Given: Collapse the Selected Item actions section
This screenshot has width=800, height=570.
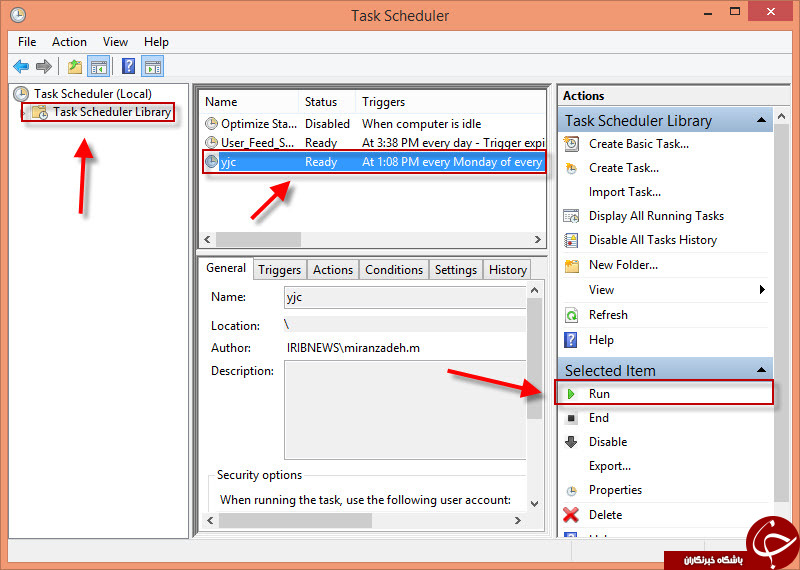Looking at the screenshot, I should point(761,370).
